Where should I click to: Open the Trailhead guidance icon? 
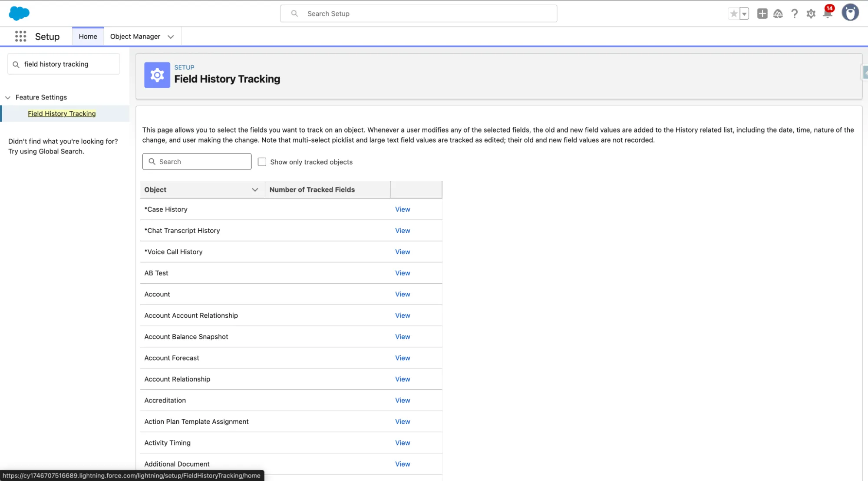778,14
